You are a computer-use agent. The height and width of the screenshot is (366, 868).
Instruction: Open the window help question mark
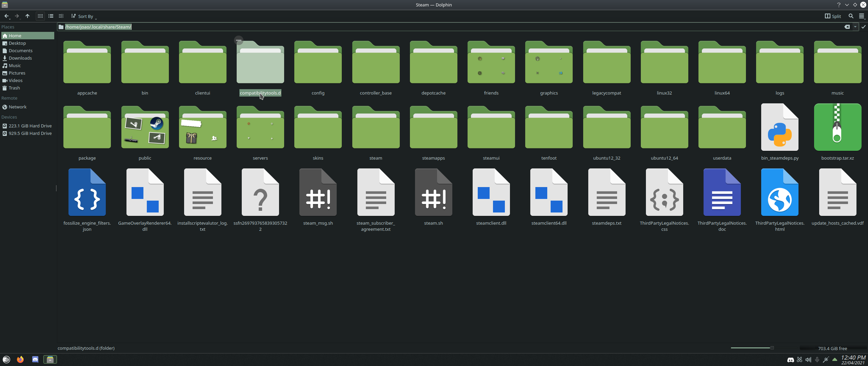tap(839, 5)
